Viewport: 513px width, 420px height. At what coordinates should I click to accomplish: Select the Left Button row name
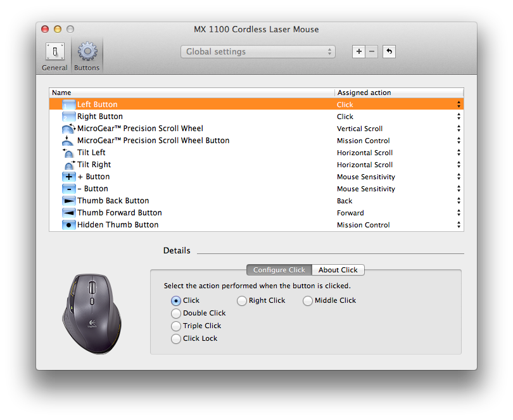coord(97,105)
